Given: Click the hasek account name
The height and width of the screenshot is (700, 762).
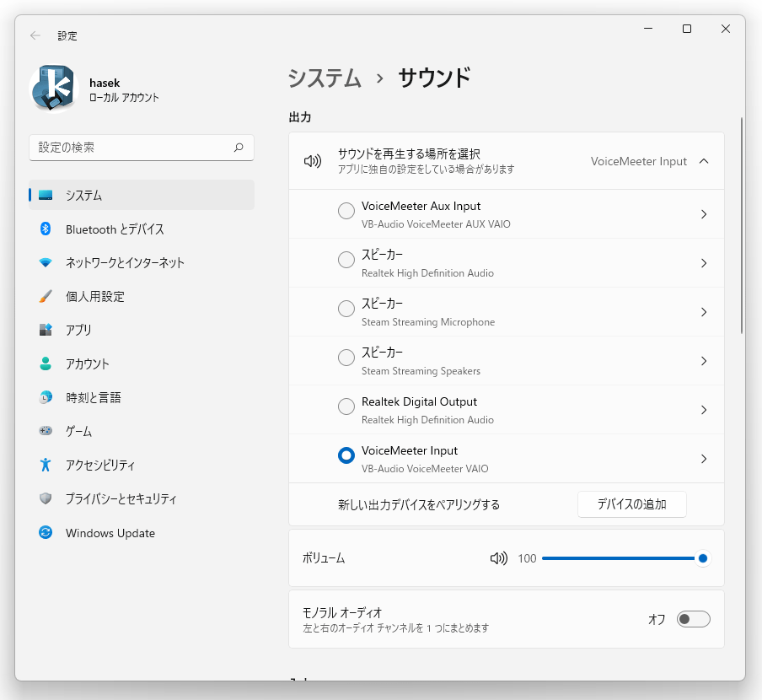Looking at the screenshot, I should [x=105, y=83].
